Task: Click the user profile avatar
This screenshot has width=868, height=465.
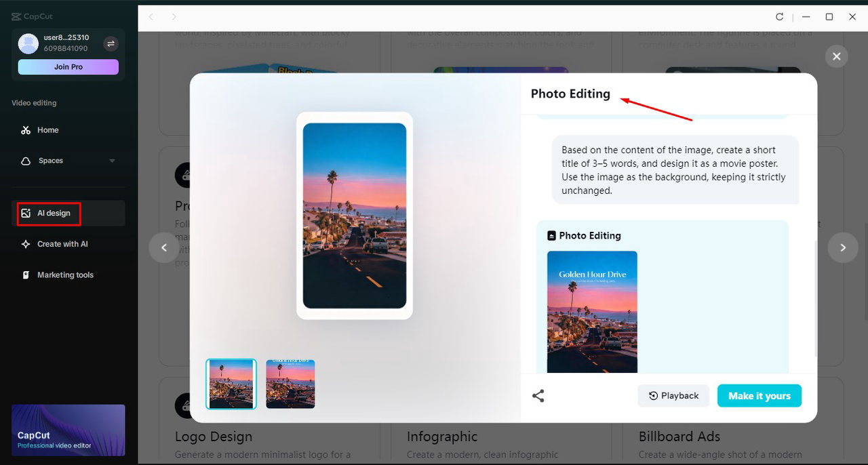Action: (x=28, y=43)
